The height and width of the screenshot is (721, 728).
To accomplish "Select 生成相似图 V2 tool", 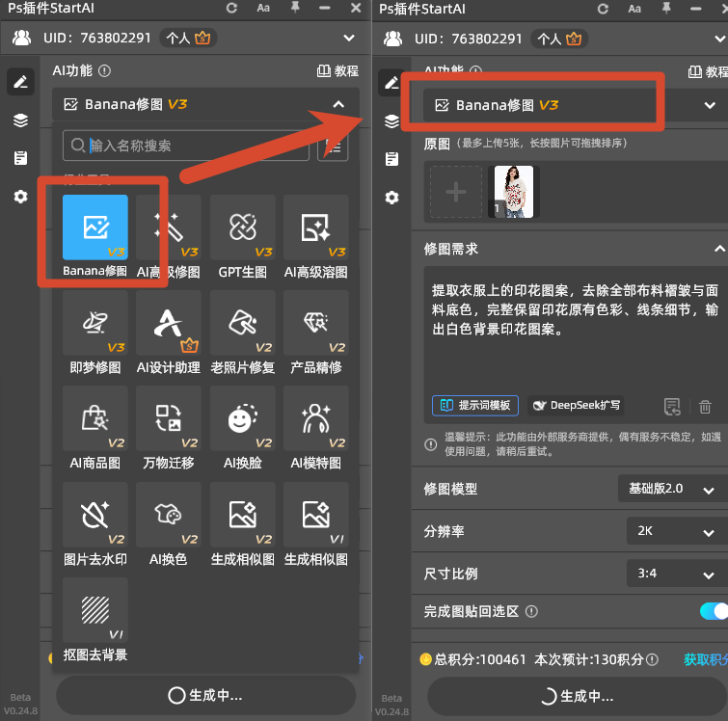I will [x=242, y=515].
